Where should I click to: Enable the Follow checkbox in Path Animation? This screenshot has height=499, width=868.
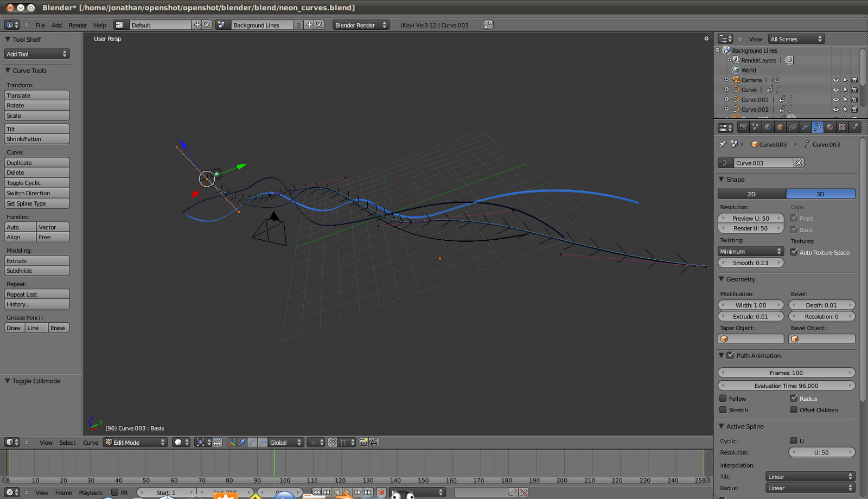tap(723, 399)
